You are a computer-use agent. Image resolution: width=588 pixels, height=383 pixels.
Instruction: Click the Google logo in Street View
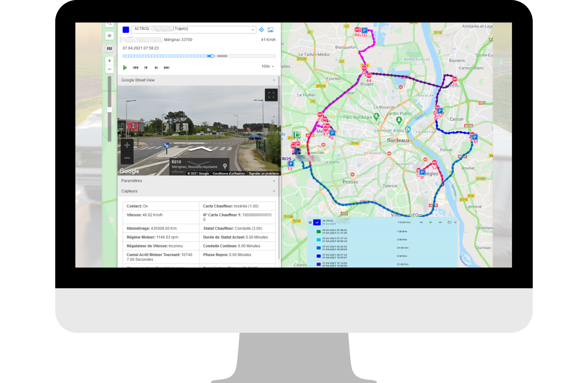129,171
